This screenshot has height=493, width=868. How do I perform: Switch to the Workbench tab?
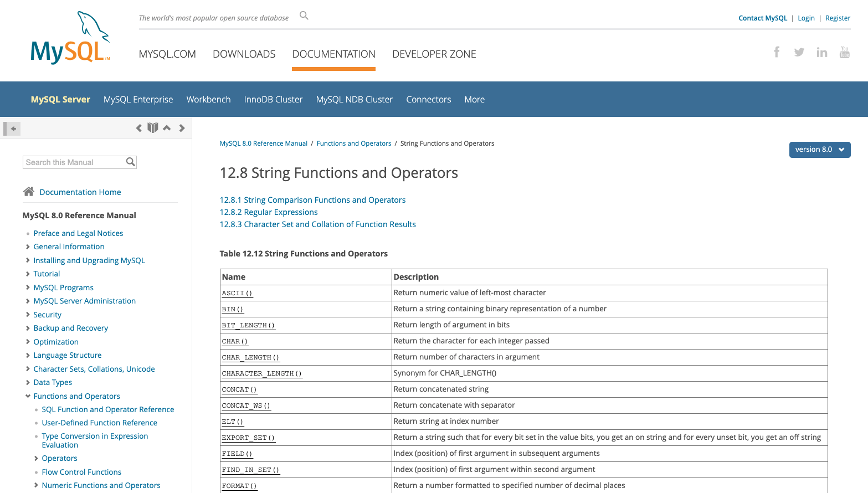pyautogui.click(x=208, y=99)
